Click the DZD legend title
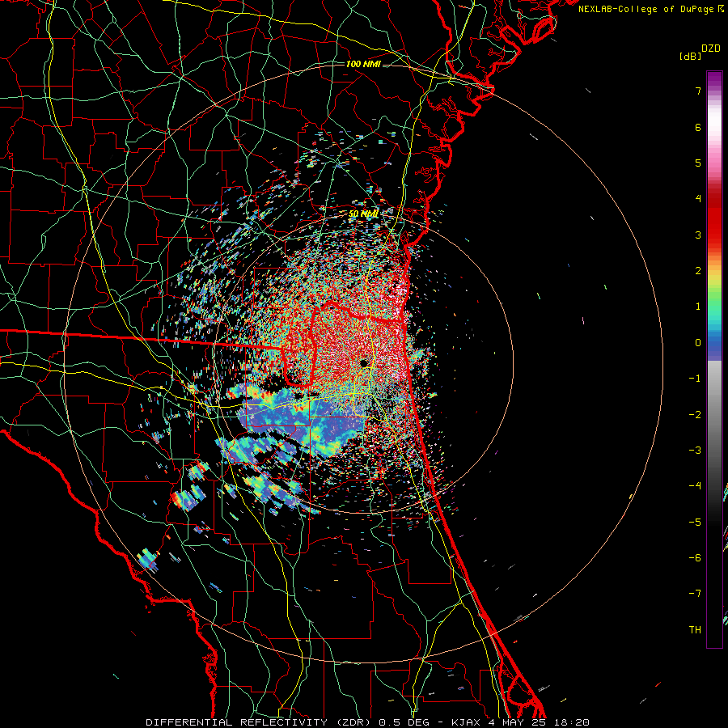 [711, 49]
